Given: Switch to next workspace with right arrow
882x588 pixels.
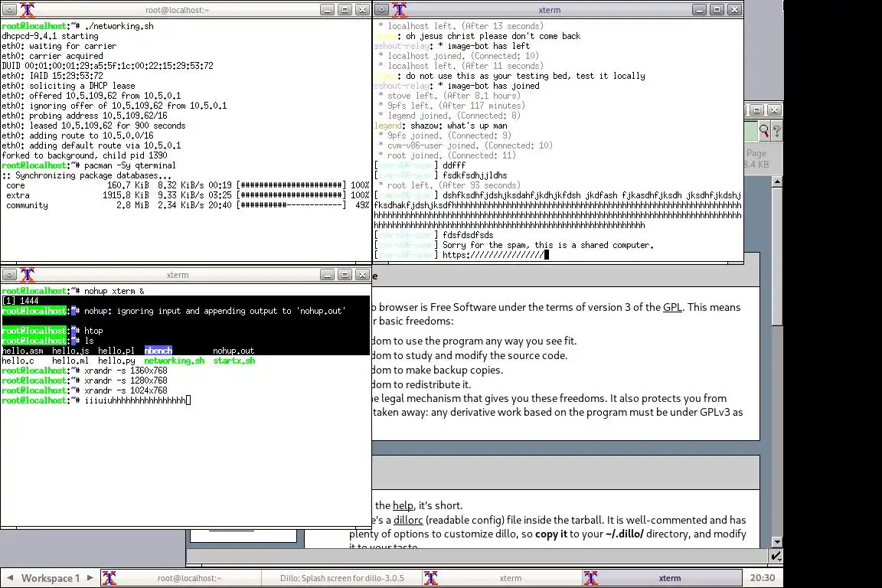Looking at the screenshot, I should (90, 578).
